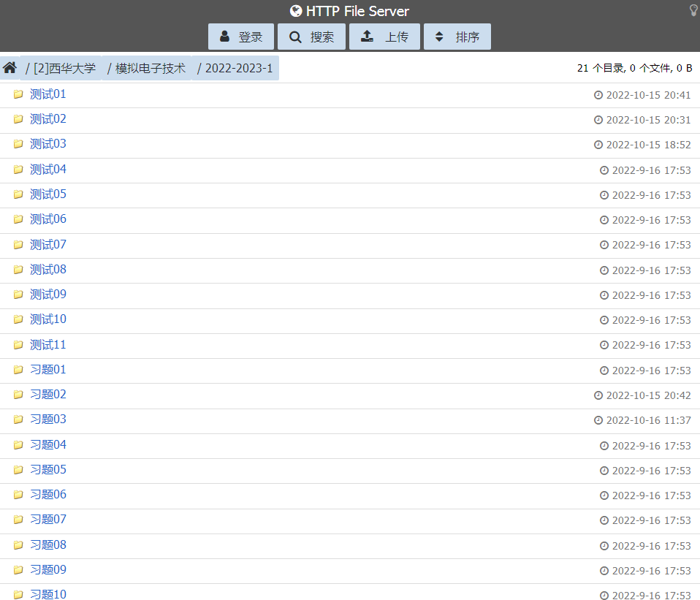
Task: Open the 测试06 folder link
Action: click(x=47, y=219)
